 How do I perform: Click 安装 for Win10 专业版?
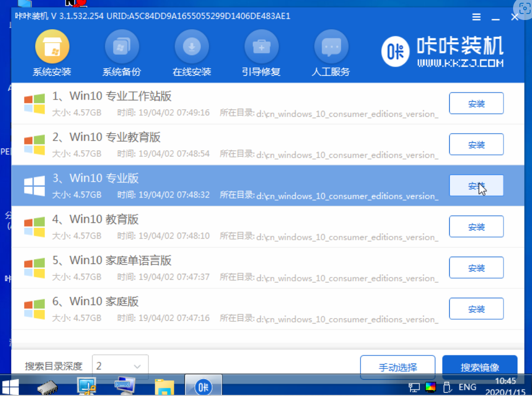(x=476, y=186)
